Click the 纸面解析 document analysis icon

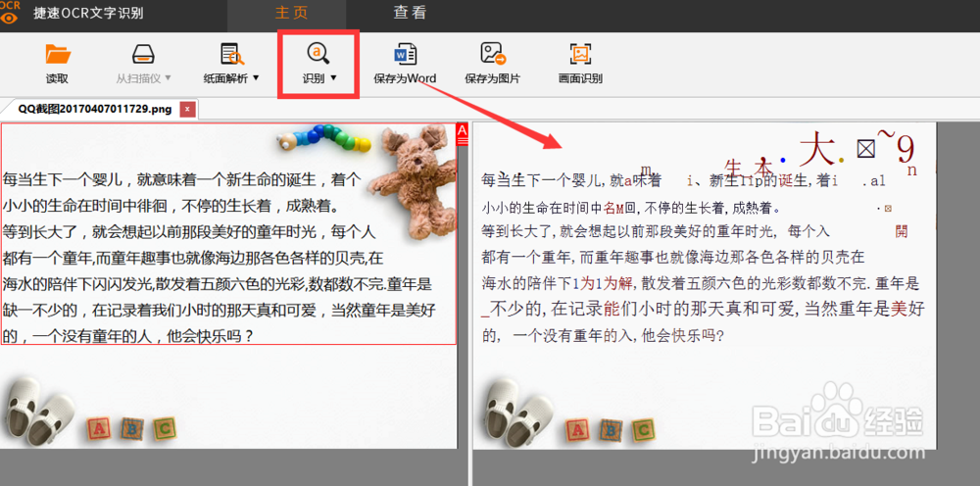click(232, 54)
